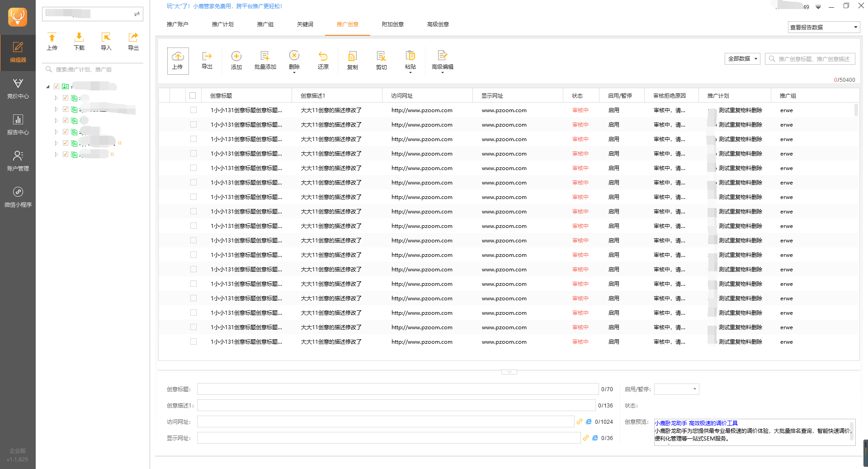This screenshot has width=868, height=469.
Task: Toggle the root account tree checkbox
Action: click(x=57, y=86)
